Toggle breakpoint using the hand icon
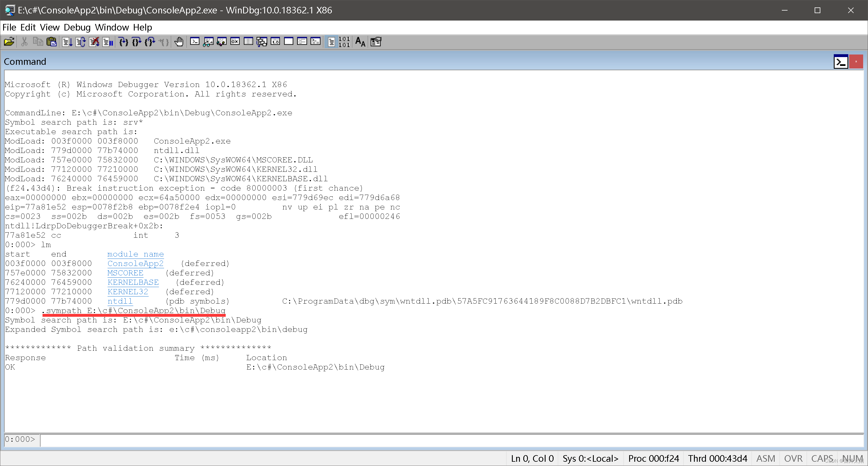Image resolution: width=868 pixels, height=466 pixels. [179, 42]
